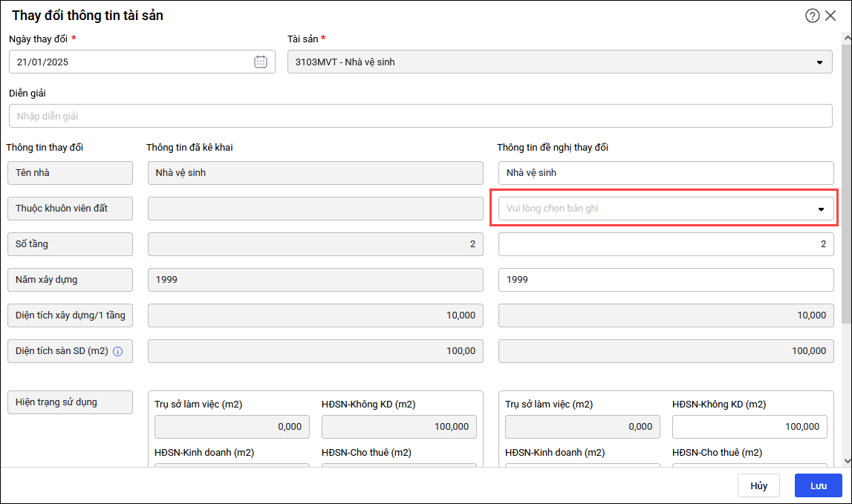
Task: Edit proposed Tên nhà field
Action: click(666, 173)
